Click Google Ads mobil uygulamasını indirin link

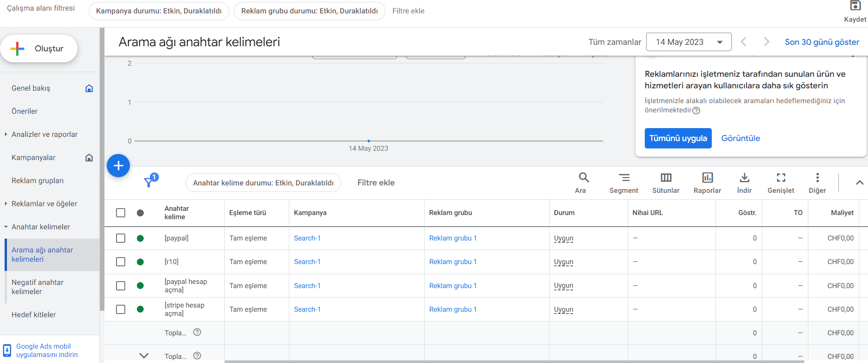tap(47, 351)
